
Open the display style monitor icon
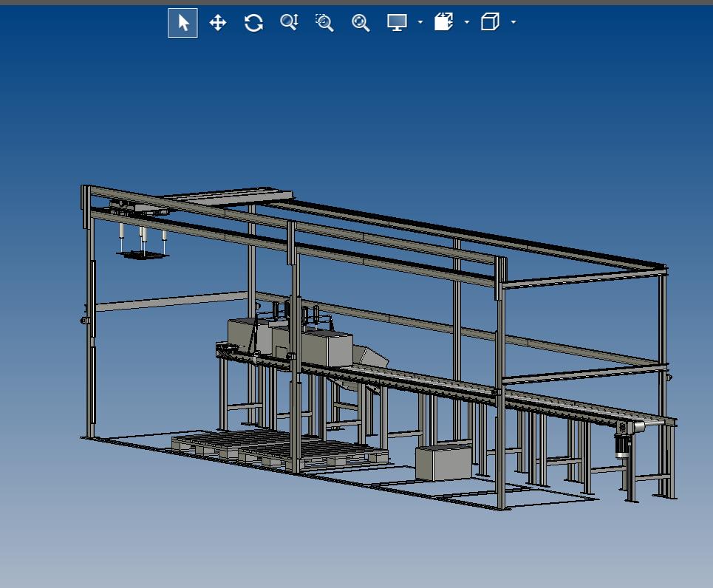[x=397, y=22]
